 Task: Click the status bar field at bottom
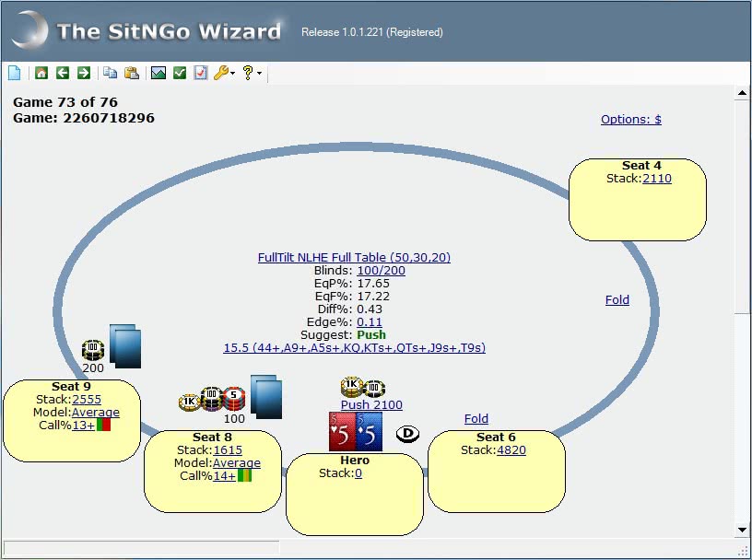click(x=142, y=548)
